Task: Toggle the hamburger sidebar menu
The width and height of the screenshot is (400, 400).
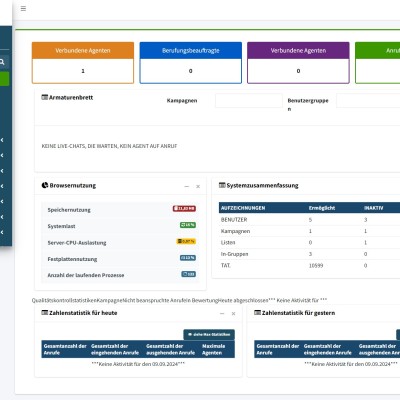Action: [x=23, y=8]
